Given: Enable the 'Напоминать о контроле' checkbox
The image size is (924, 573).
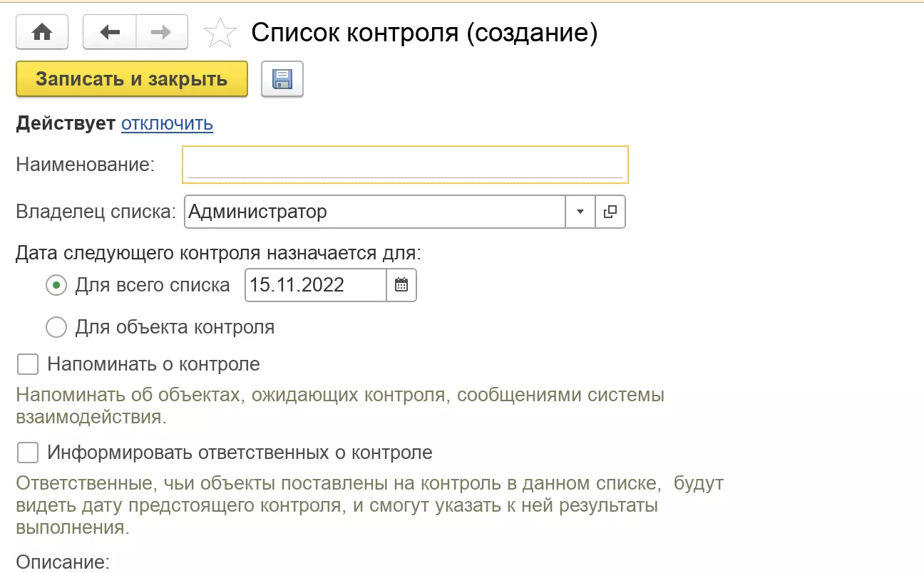Looking at the screenshot, I should [x=28, y=365].
